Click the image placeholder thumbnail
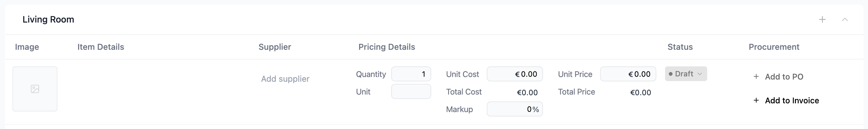The width and height of the screenshot is (868, 129). coord(35,89)
